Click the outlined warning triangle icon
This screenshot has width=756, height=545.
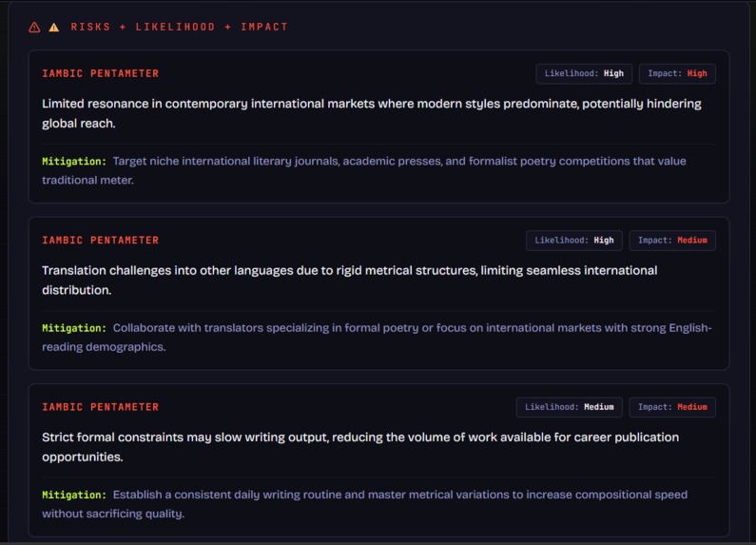[x=34, y=27]
